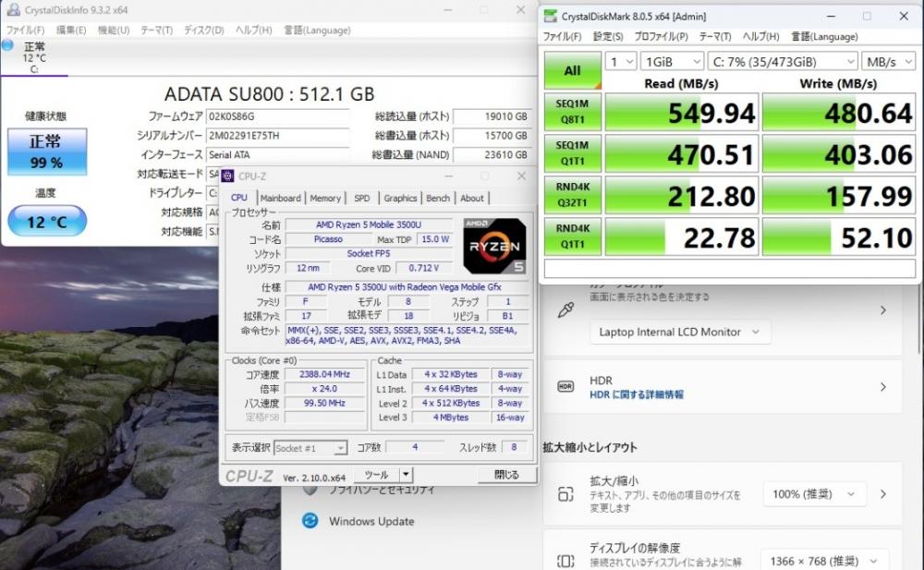Open CrystalDiskMark プロファイル(P) menu

pos(661,37)
